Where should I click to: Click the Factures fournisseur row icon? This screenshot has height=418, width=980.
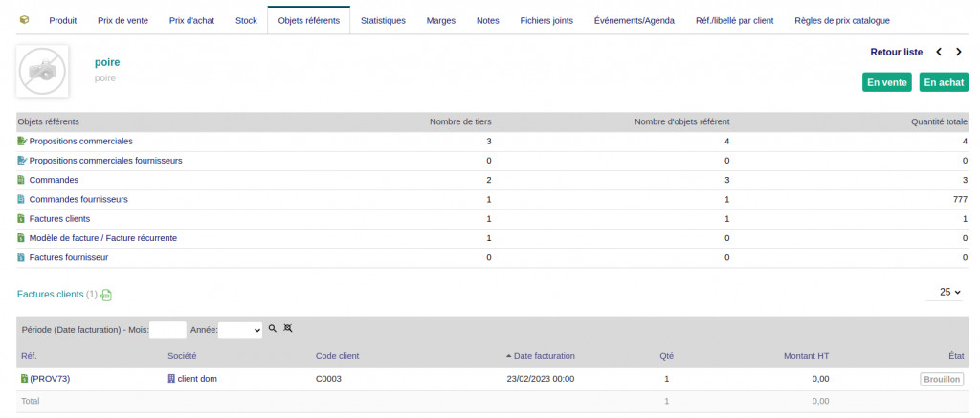coord(21,257)
